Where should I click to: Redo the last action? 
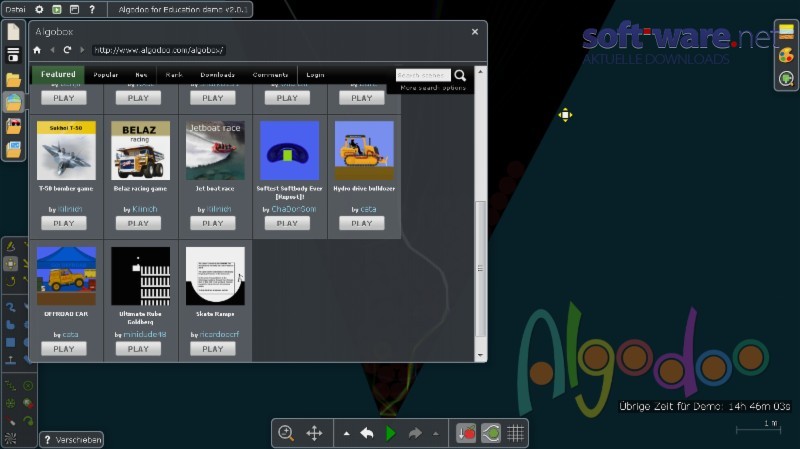[x=415, y=433]
